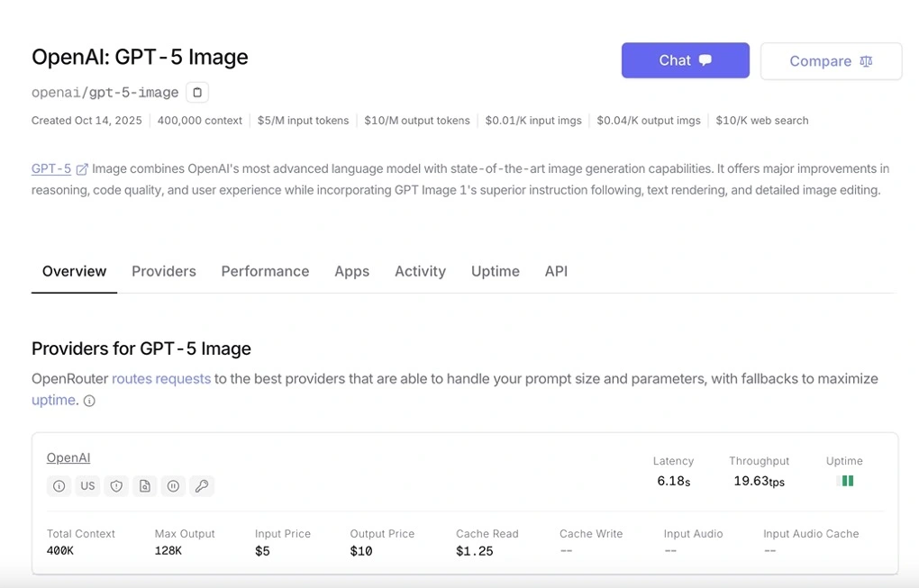Click the key icon in provider row
The image size is (919, 588).
pos(202,486)
